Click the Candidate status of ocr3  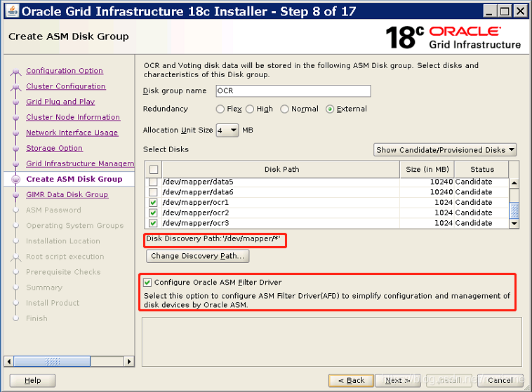click(x=474, y=223)
